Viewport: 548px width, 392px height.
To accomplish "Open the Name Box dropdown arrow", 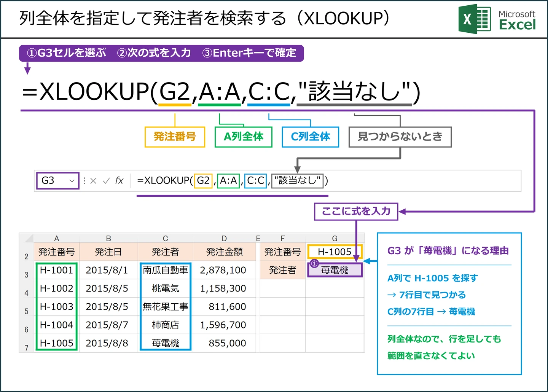I will tap(72, 181).
